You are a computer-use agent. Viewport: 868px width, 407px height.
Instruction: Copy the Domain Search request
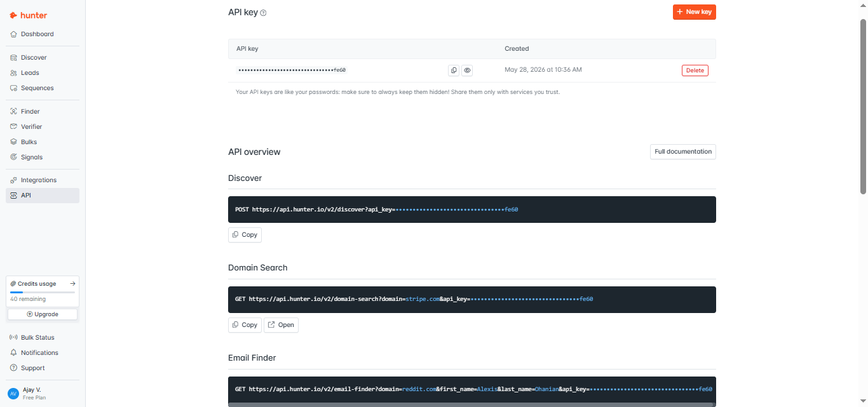point(245,325)
